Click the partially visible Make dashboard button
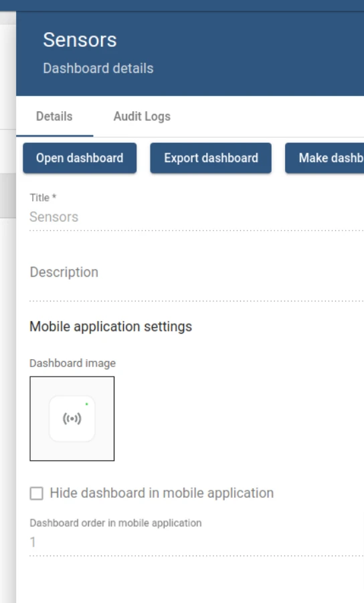 click(x=325, y=158)
